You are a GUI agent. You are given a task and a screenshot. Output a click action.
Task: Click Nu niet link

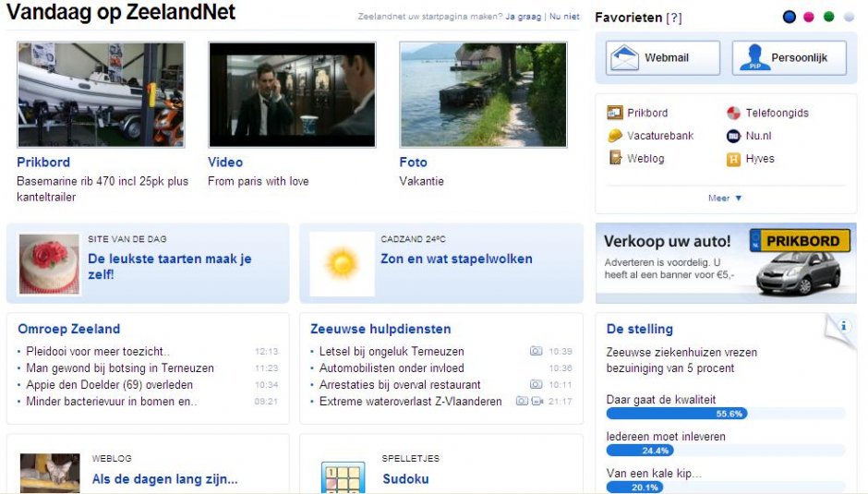[564, 17]
